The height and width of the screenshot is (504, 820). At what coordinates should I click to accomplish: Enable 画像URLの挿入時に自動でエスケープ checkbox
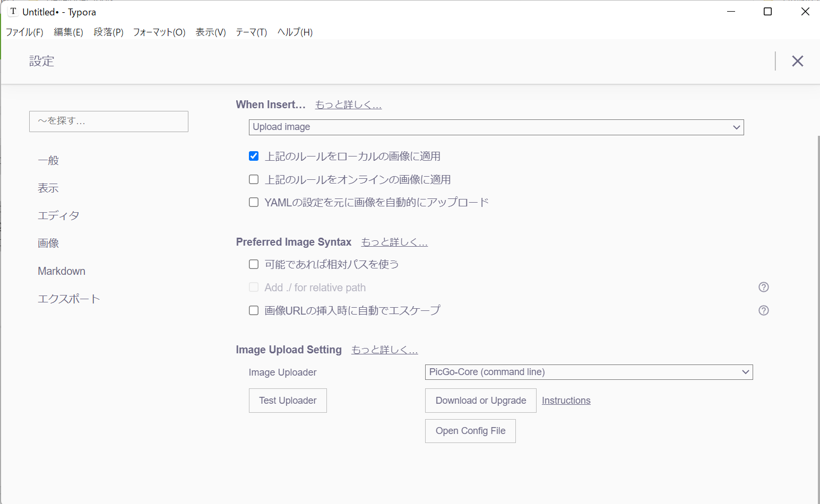tap(254, 310)
